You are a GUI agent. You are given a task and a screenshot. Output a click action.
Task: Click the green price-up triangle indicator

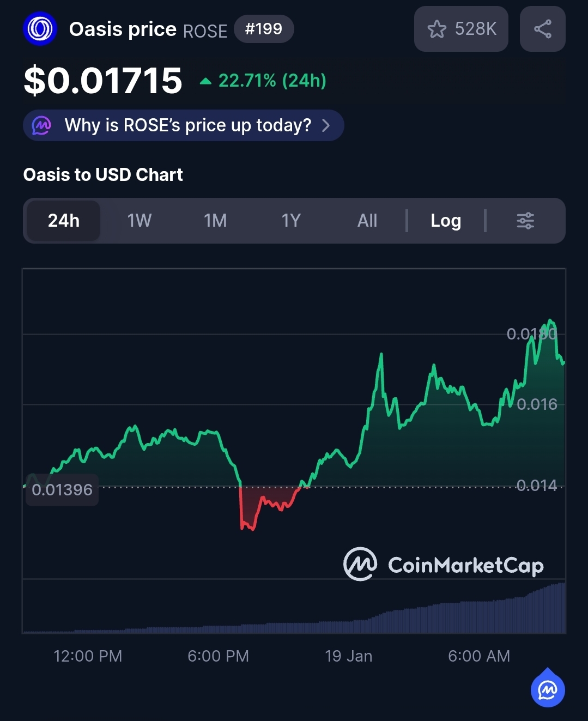(205, 82)
